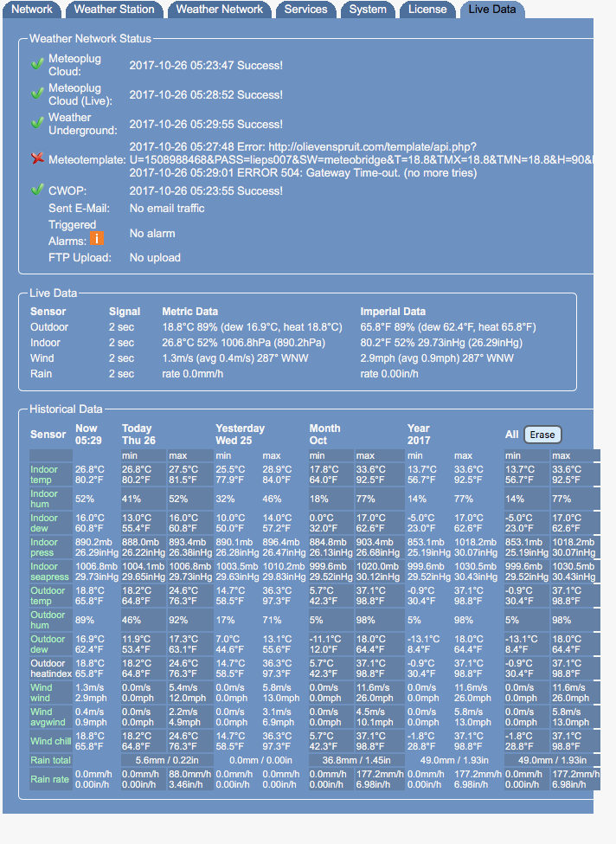Click the green checkmark beside CWOP
The width and height of the screenshot is (616, 844).
click(37, 190)
